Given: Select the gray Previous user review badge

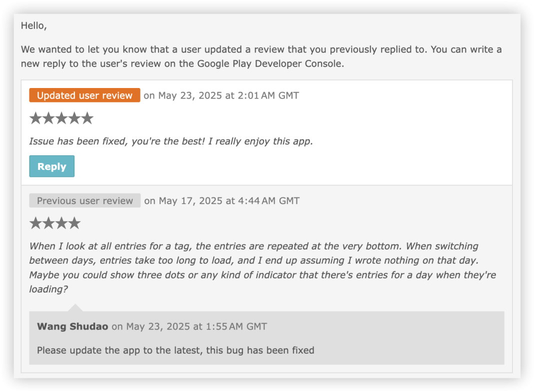Looking at the screenshot, I should click(85, 200).
